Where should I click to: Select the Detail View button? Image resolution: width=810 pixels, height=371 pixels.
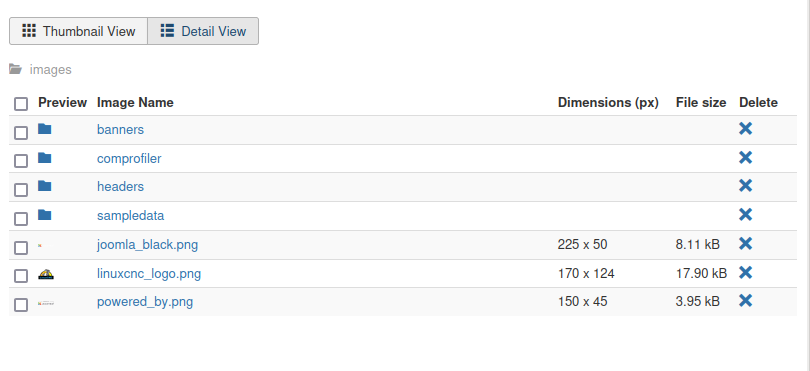click(203, 31)
